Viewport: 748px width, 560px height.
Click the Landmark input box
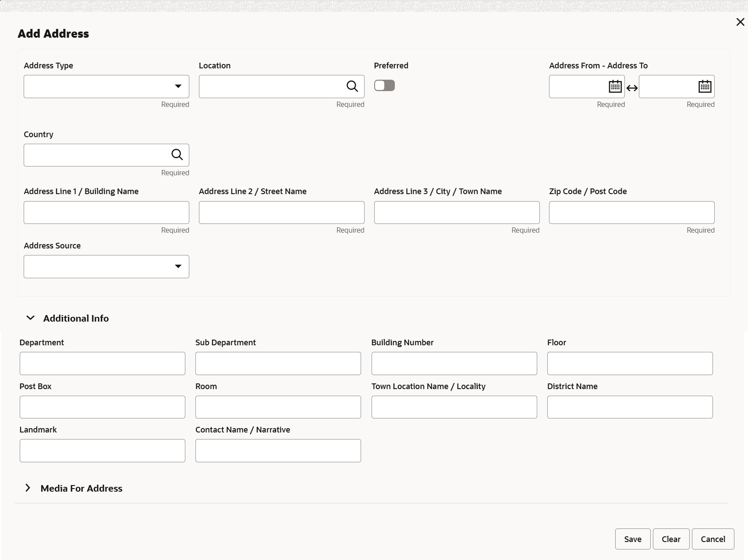[103, 450]
